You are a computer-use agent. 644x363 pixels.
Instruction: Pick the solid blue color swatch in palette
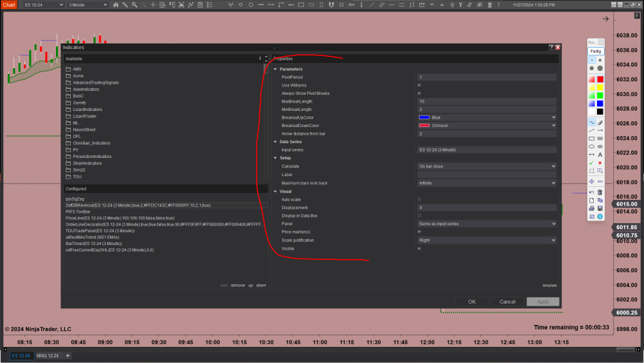point(600,104)
